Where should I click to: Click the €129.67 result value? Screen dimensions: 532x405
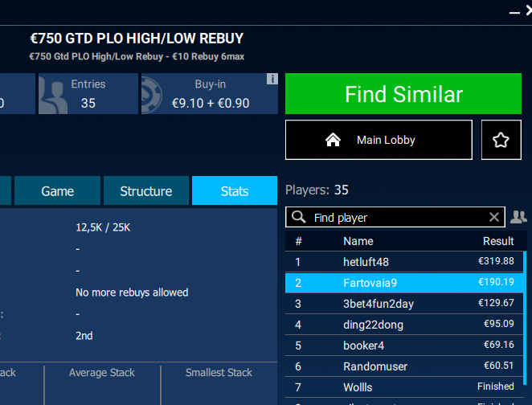pyautogui.click(x=496, y=303)
